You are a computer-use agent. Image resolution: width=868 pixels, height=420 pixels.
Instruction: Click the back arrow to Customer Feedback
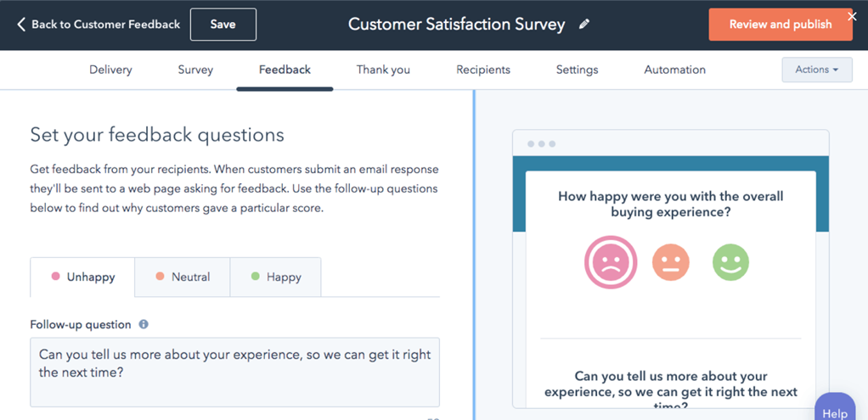coord(22,25)
